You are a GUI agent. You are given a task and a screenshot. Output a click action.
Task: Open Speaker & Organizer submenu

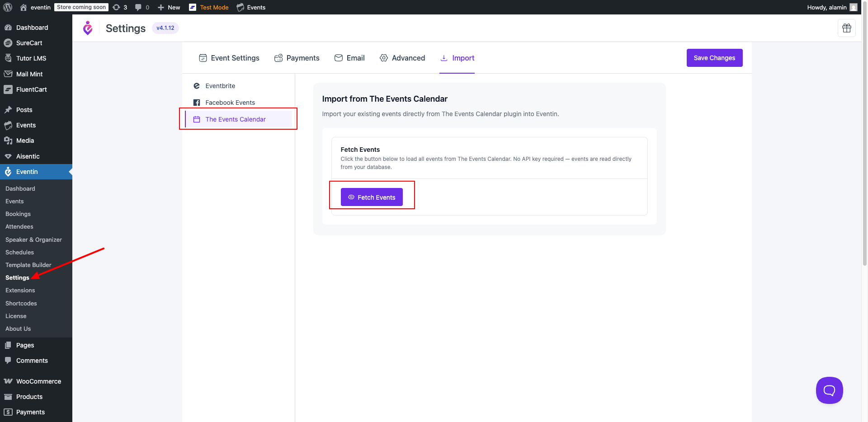click(x=33, y=239)
